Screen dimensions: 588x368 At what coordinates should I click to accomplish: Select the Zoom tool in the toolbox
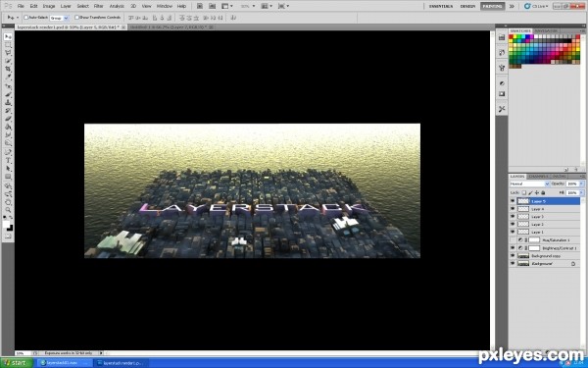pyautogui.click(x=8, y=210)
